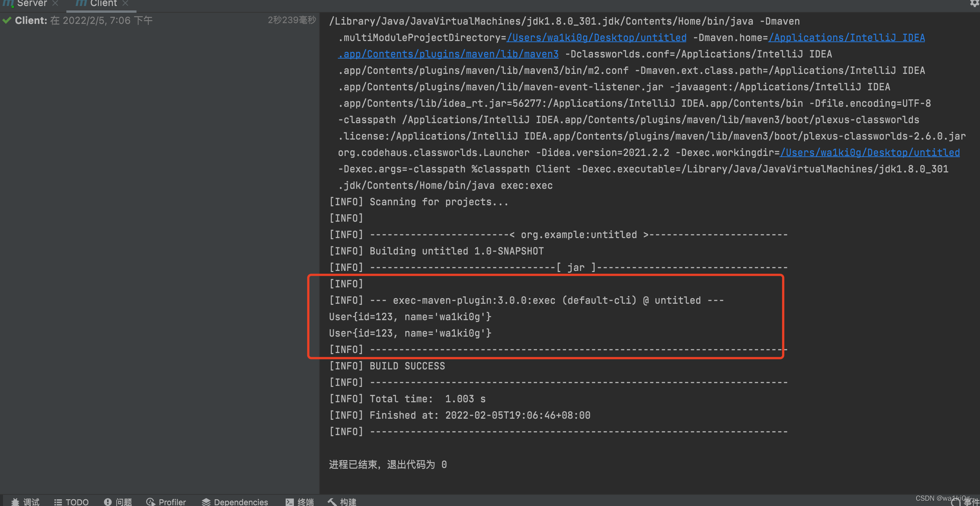Click the Profiler gauge icon
Screen dimensions: 980x506
pos(150,502)
